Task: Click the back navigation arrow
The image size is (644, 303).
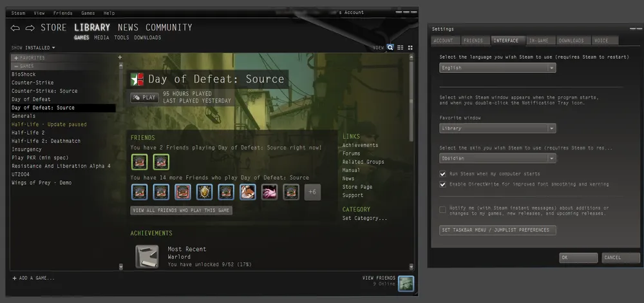Action: [x=15, y=28]
